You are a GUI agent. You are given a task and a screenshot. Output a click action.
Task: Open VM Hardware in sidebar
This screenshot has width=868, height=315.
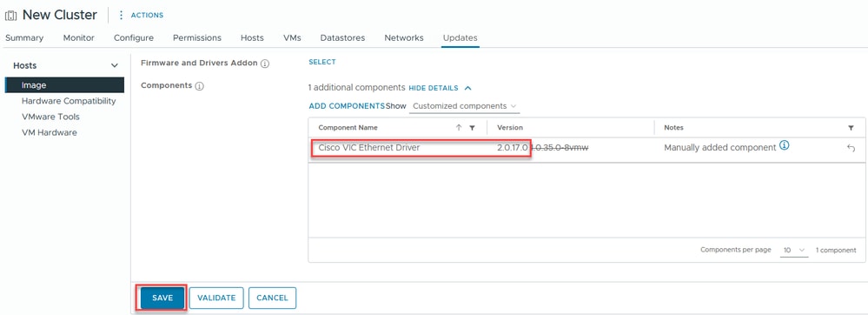tap(50, 132)
